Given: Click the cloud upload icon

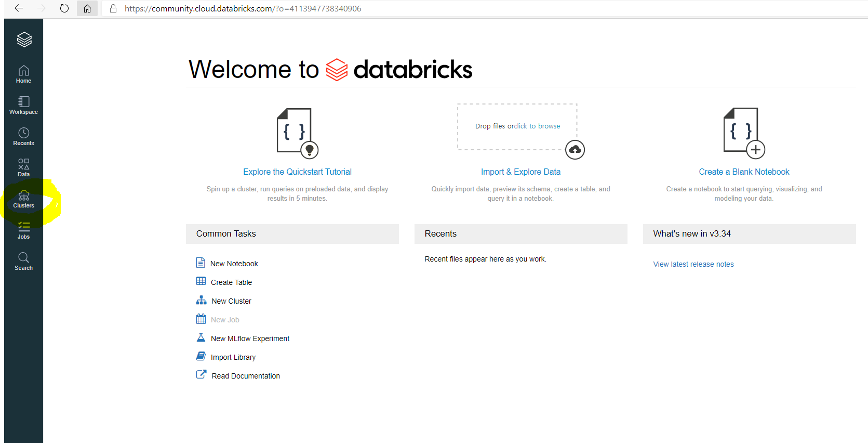Looking at the screenshot, I should click(x=575, y=150).
